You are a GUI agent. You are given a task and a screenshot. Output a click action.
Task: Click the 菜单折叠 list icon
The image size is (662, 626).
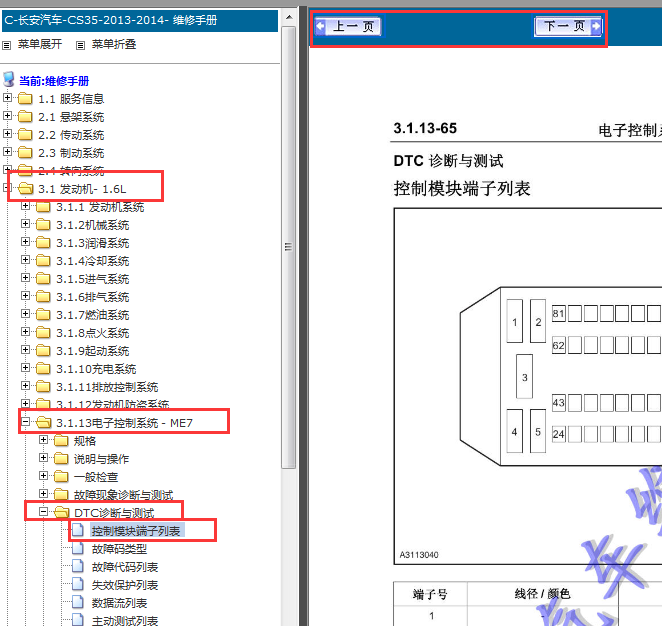point(80,45)
